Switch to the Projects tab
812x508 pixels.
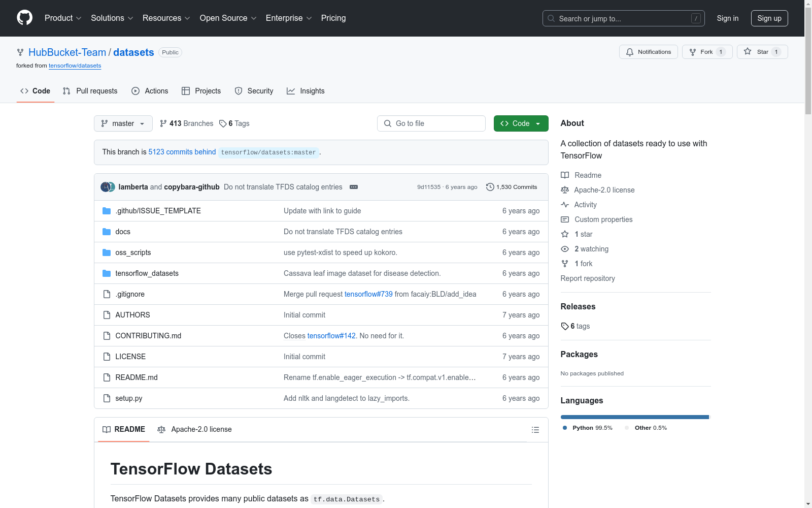click(x=201, y=91)
